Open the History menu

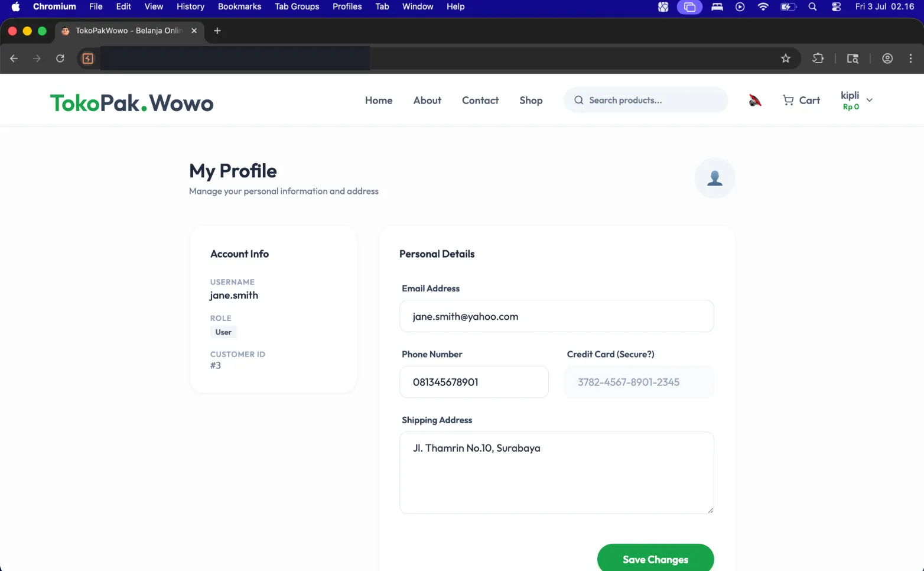[x=190, y=7]
